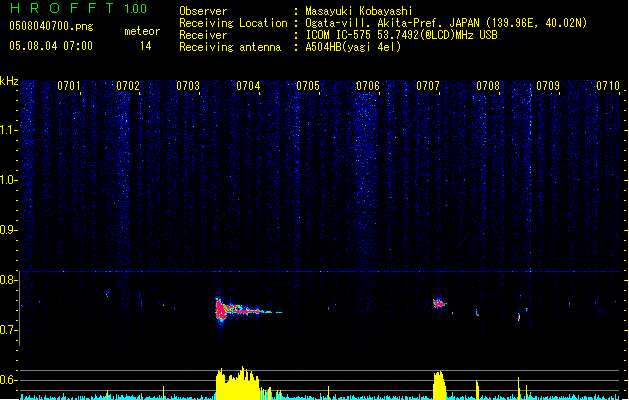
Task: Click the large yellow power peak below 0704
Action: click(x=237, y=383)
